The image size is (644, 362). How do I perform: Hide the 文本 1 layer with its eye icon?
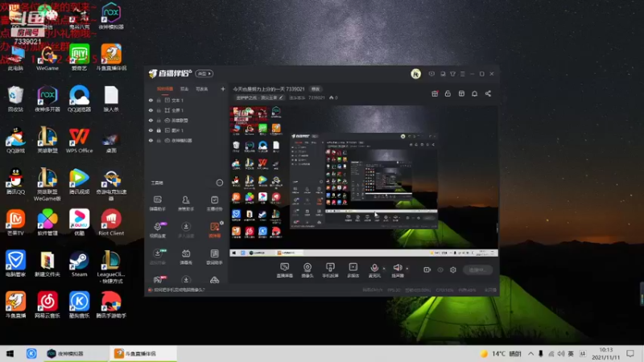tap(151, 100)
